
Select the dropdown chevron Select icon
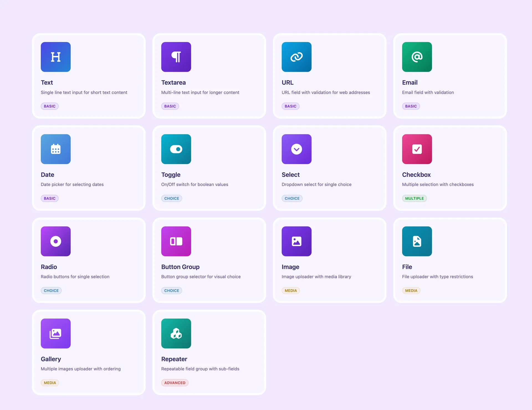pyautogui.click(x=296, y=149)
